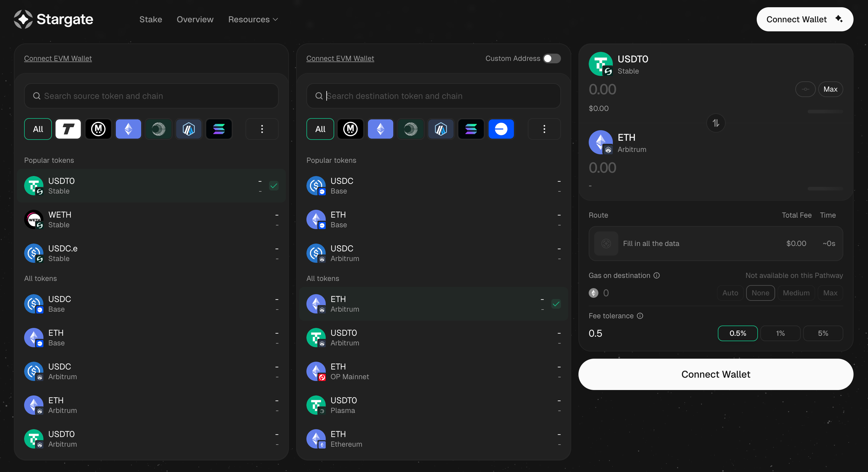868x472 pixels.
Task: Click the checkmark on the selected USDT0 Stable source row
Action: 274,186
